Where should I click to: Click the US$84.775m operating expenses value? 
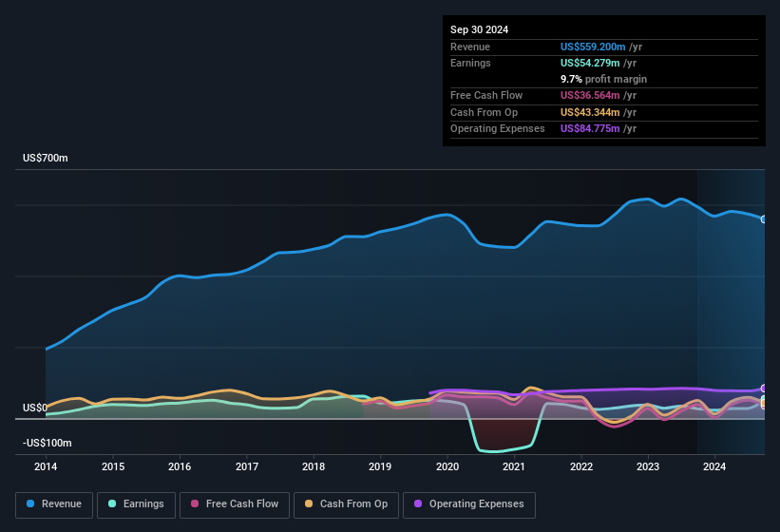590,128
